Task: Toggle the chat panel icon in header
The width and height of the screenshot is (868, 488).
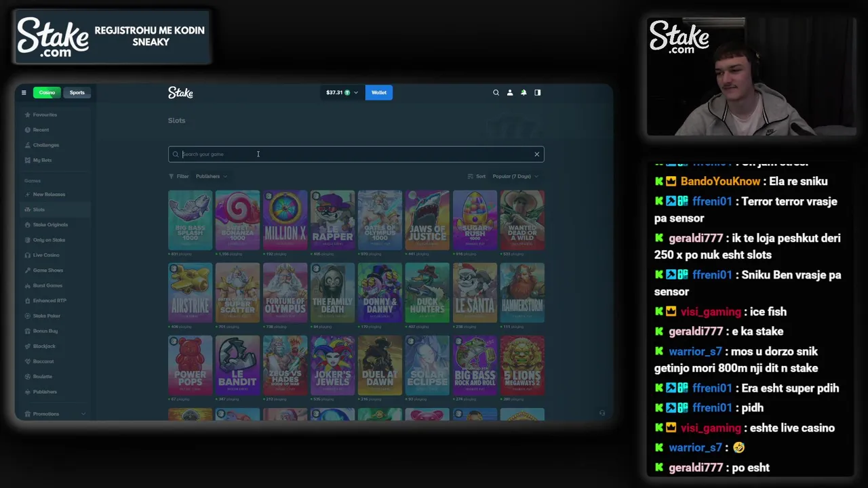Action: pos(538,93)
